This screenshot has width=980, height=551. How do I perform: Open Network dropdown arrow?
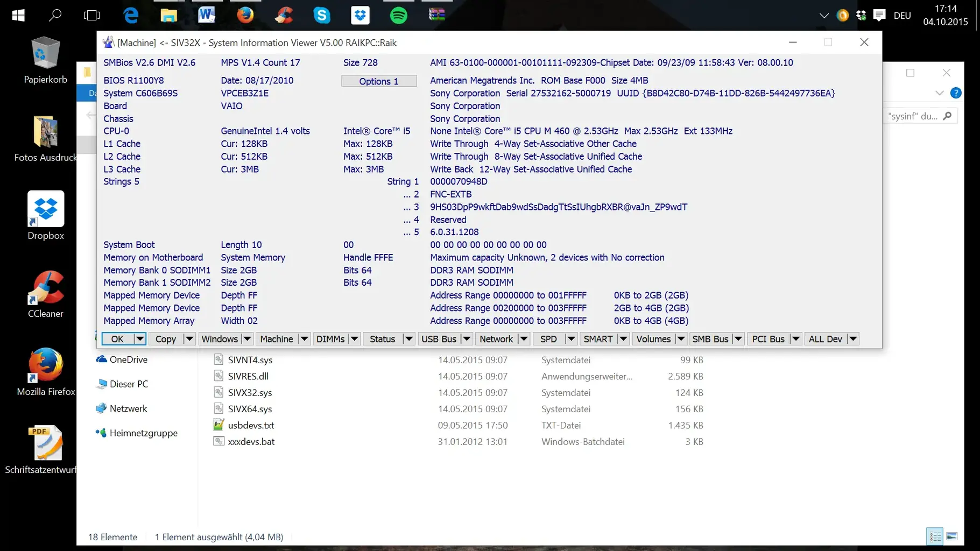pos(524,339)
